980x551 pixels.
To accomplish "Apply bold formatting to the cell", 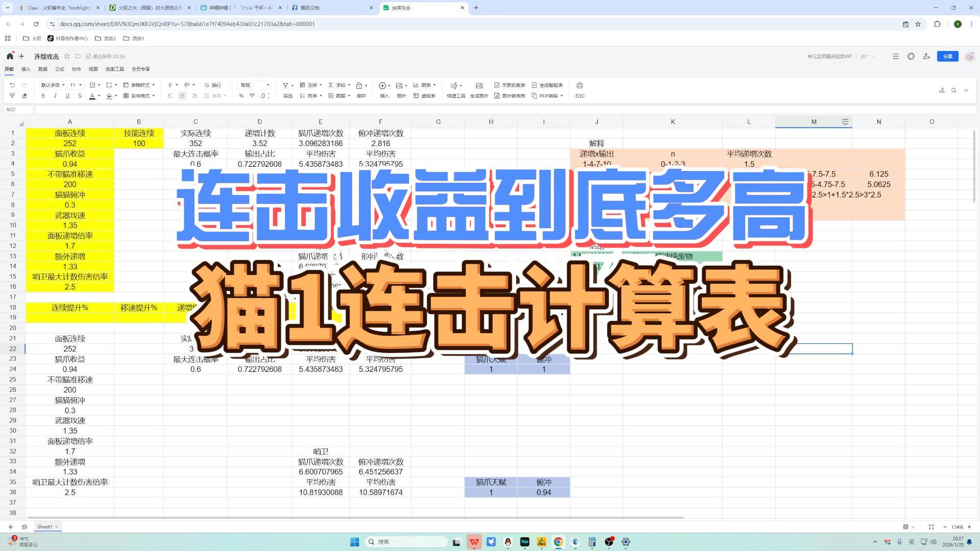I will click(x=43, y=95).
